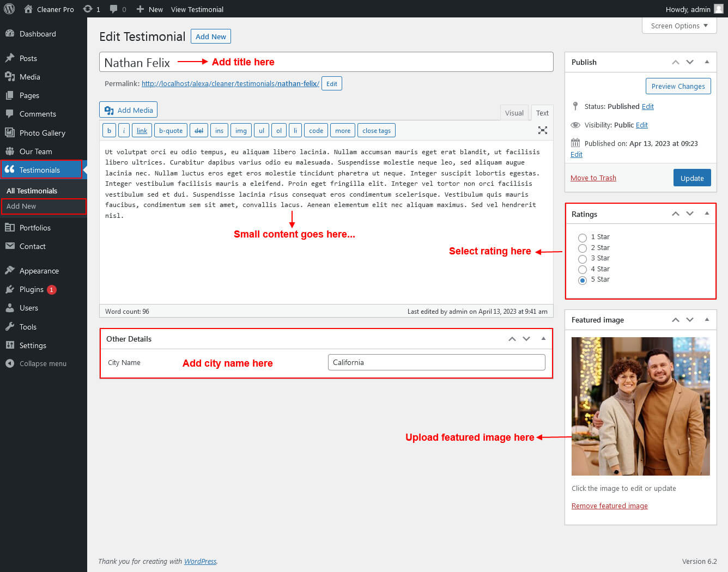The width and height of the screenshot is (728, 572).
Task: Click the plus New icon in admin bar
Action: [140, 9]
